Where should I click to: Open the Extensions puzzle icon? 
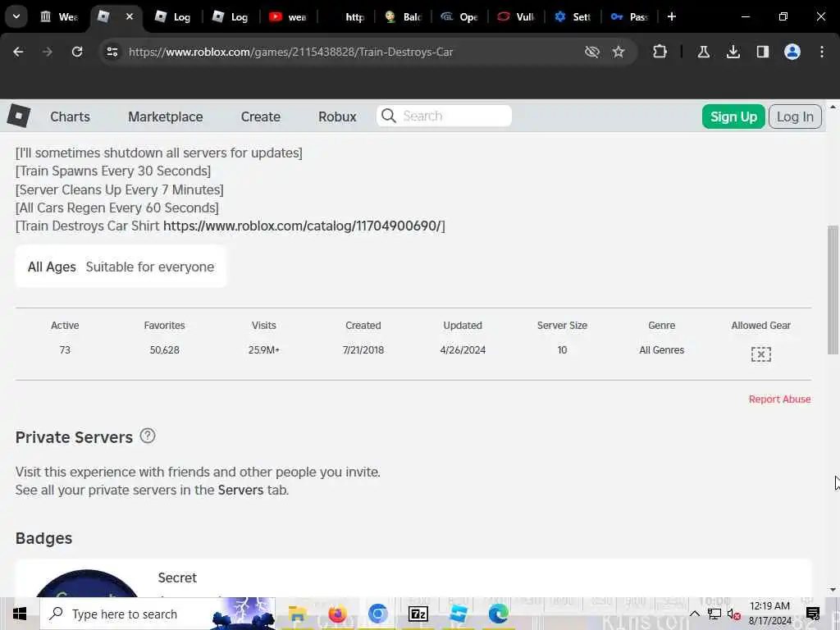[x=660, y=52]
